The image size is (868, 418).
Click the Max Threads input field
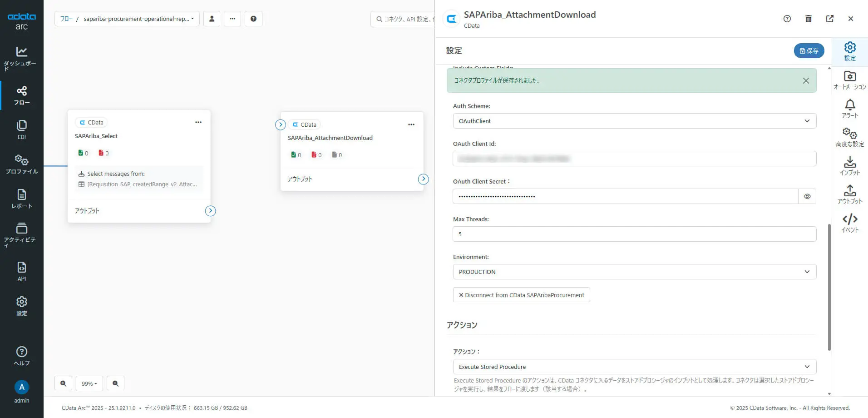pyautogui.click(x=634, y=234)
